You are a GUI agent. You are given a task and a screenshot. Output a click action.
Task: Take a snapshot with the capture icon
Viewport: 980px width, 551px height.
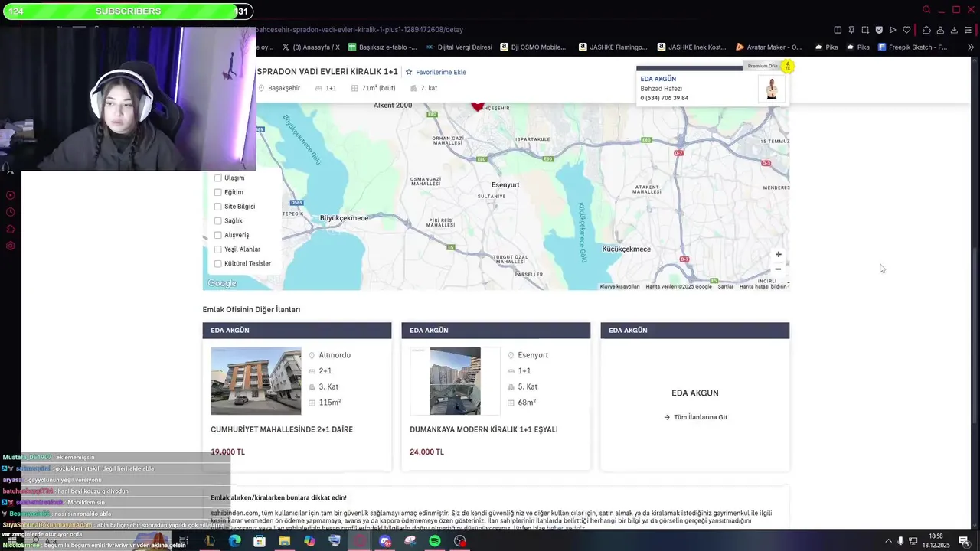(x=865, y=30)
